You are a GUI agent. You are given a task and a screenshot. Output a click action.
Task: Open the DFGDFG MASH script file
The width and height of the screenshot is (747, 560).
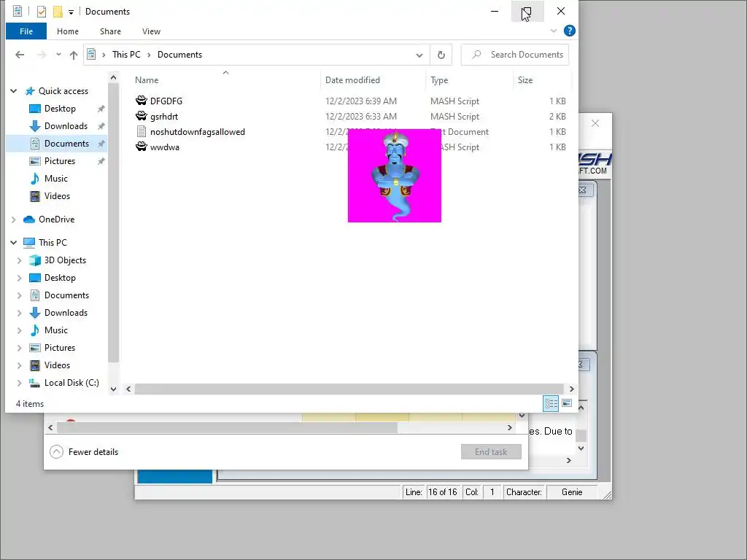point(166,101)
